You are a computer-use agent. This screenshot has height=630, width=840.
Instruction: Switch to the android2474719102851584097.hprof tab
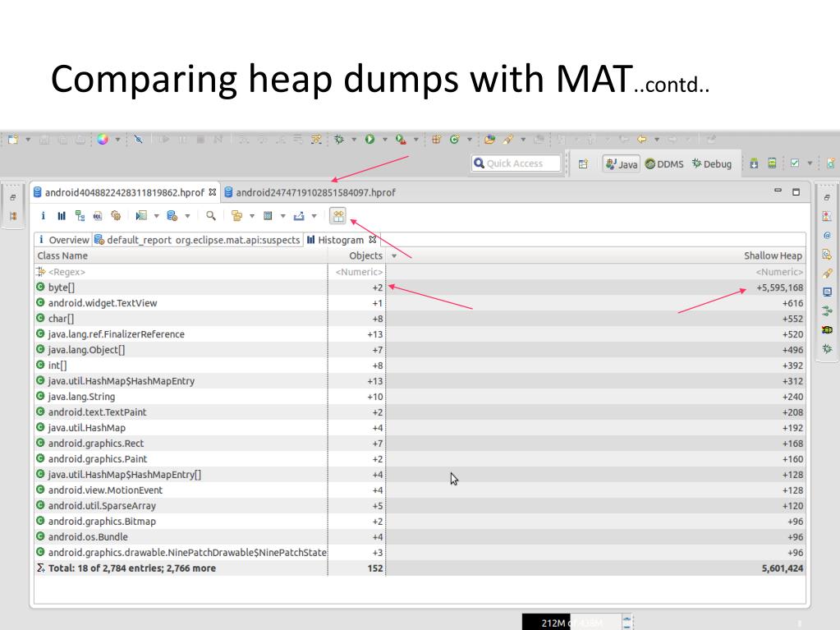310,192
